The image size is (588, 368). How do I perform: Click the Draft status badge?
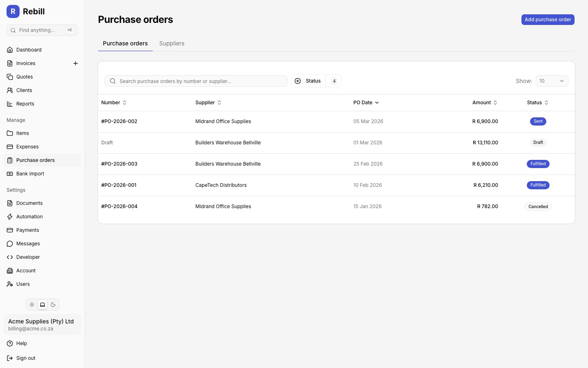[538, 143]
